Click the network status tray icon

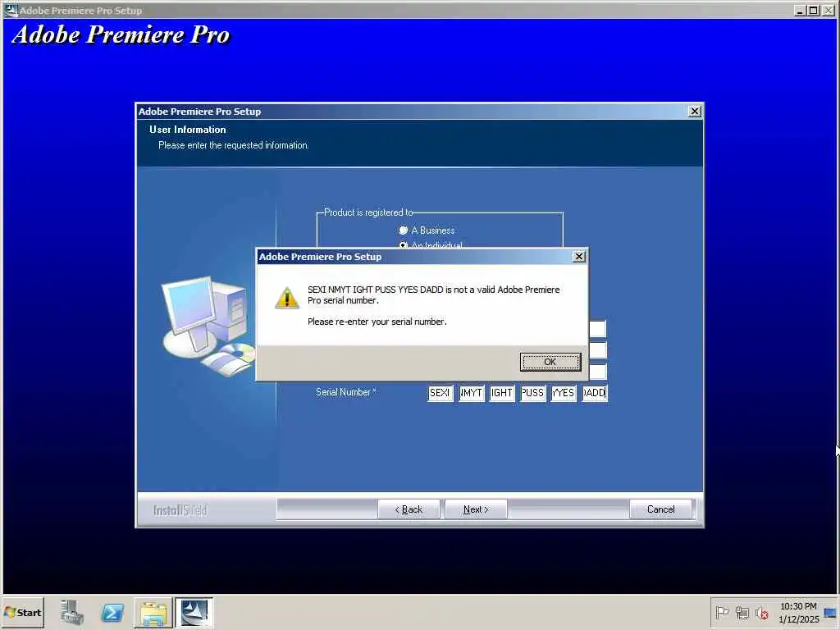[742, 612]
